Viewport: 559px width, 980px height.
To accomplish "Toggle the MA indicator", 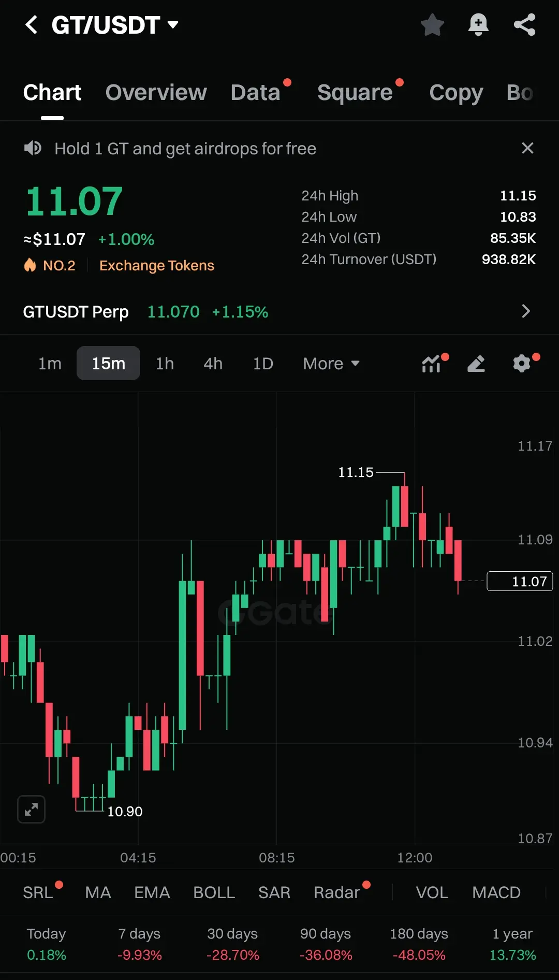I will coord(98,892).
